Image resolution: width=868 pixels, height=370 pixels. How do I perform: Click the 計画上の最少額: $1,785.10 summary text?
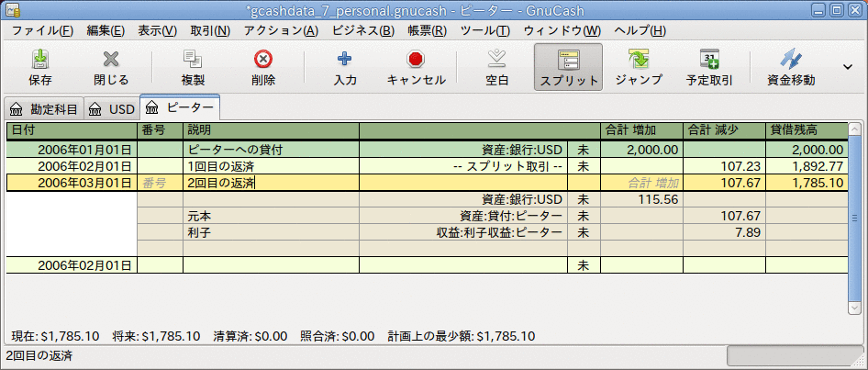pos(462,336)
